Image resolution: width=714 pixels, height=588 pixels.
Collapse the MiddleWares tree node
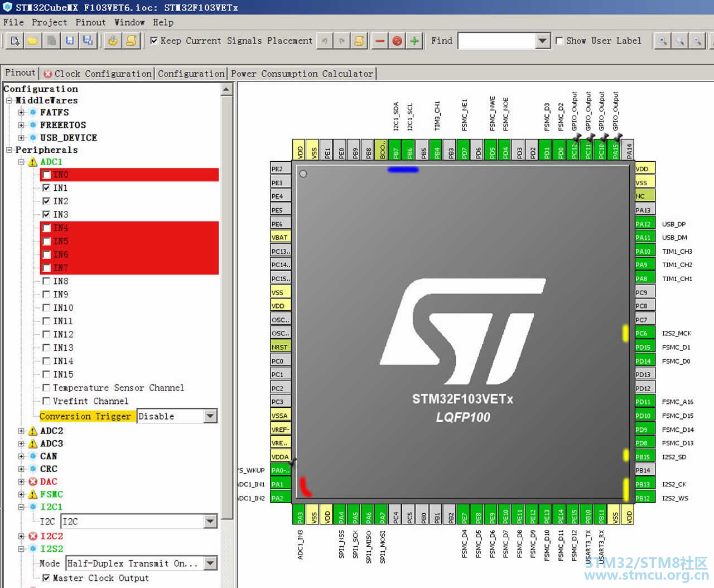pyautogui.click(x=9, y=100)
